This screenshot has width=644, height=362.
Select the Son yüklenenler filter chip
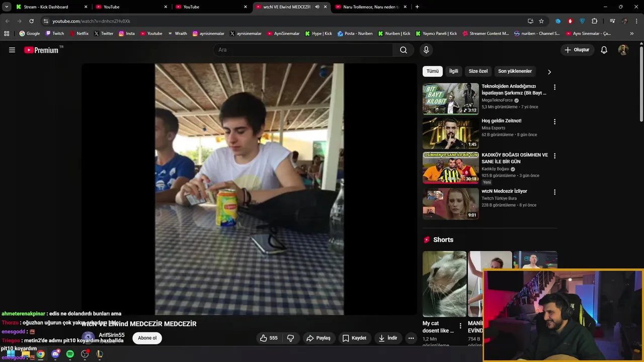point(515,71)
